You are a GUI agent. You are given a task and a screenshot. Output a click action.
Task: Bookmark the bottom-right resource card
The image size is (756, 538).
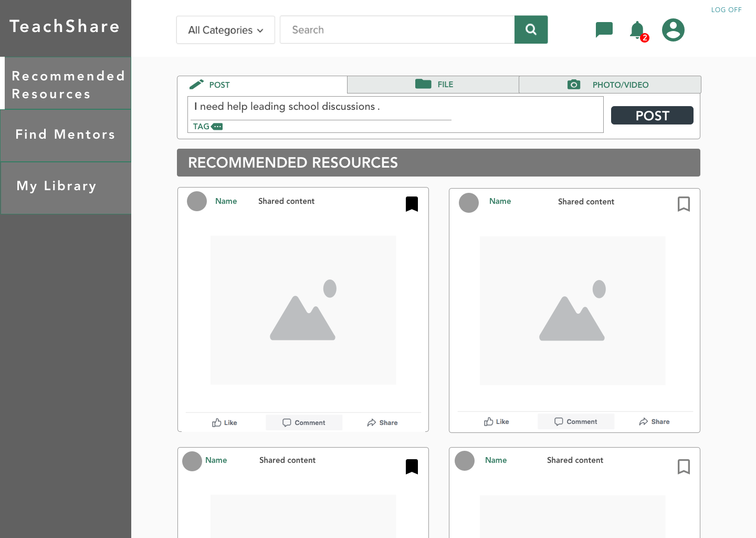click(684, 467)
